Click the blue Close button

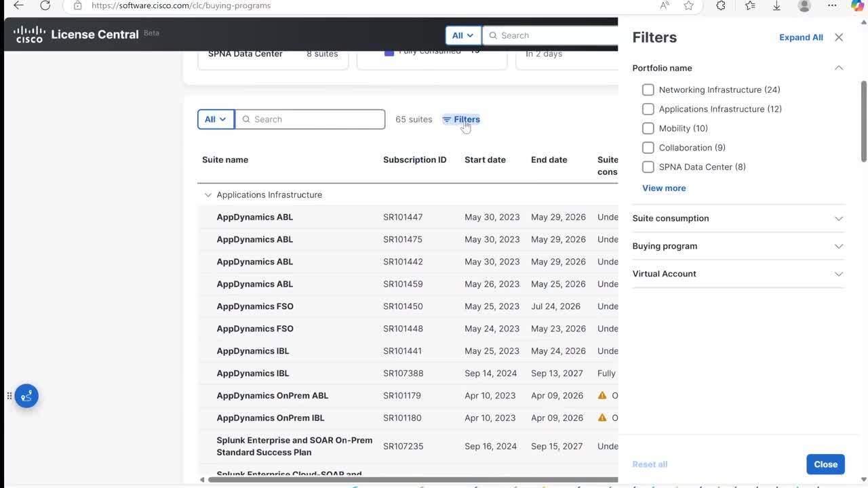pos(825,464)
